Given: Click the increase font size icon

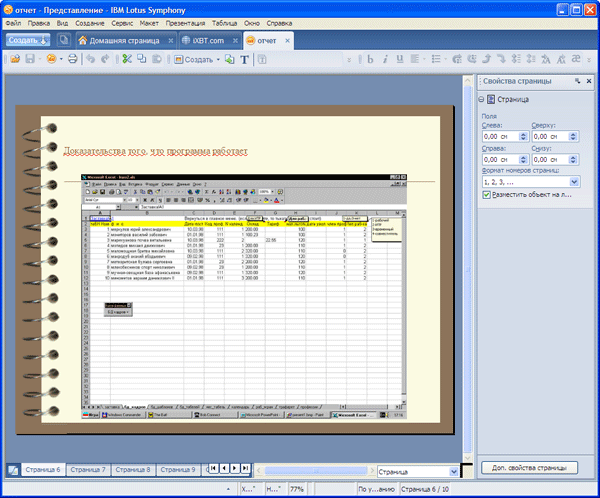Looking at the screenshot, I should click(x=546, y=59).
